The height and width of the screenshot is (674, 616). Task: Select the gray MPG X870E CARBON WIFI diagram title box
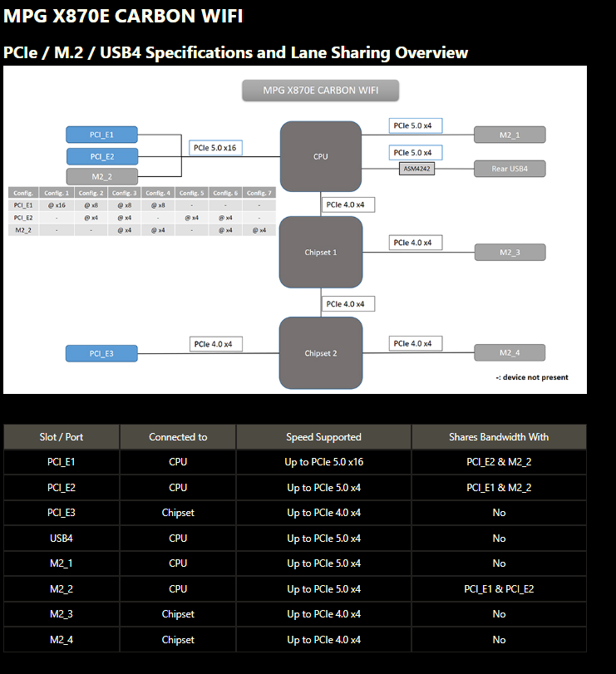point(320,91)
